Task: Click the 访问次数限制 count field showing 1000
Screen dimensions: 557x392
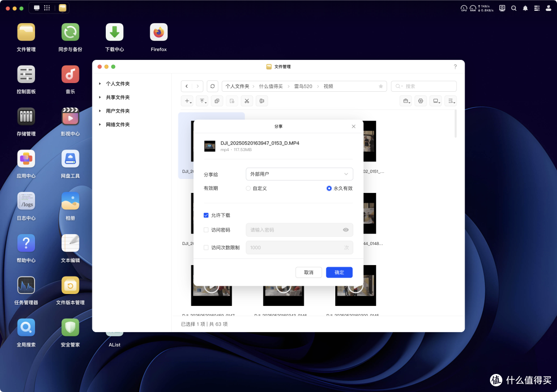Action: [300, 248]
